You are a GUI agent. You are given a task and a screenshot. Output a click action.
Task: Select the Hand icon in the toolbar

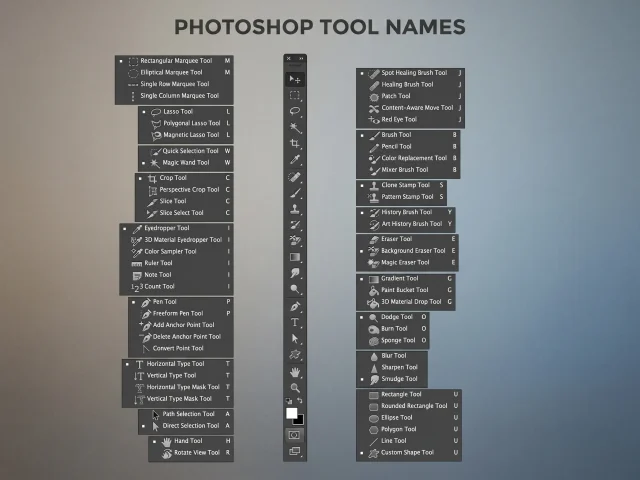coord(295,372)
